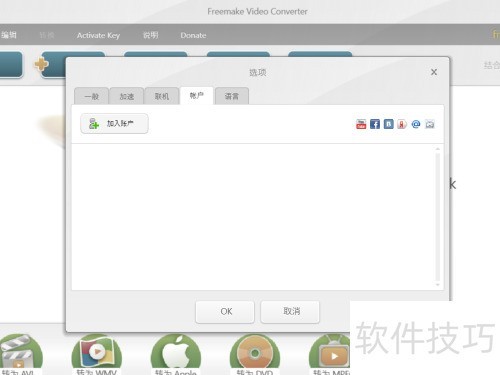Click the gray envelope email icon

430,124
